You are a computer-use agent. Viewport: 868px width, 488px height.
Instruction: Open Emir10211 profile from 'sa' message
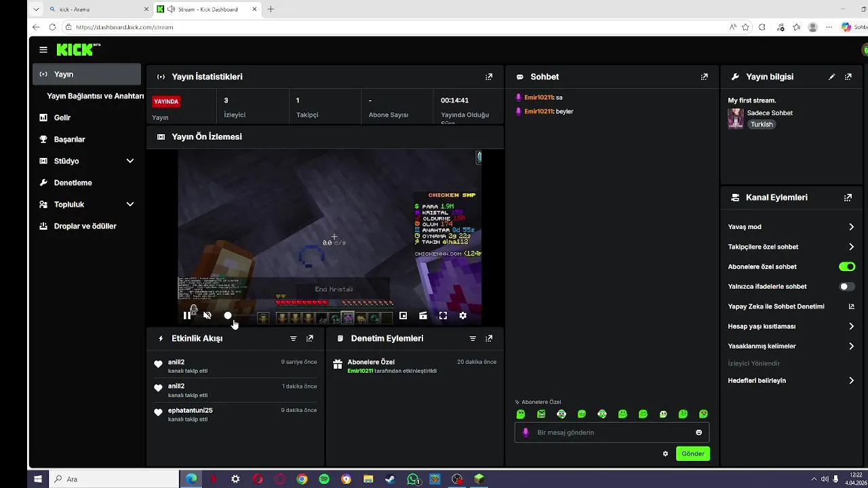point(538,98)
